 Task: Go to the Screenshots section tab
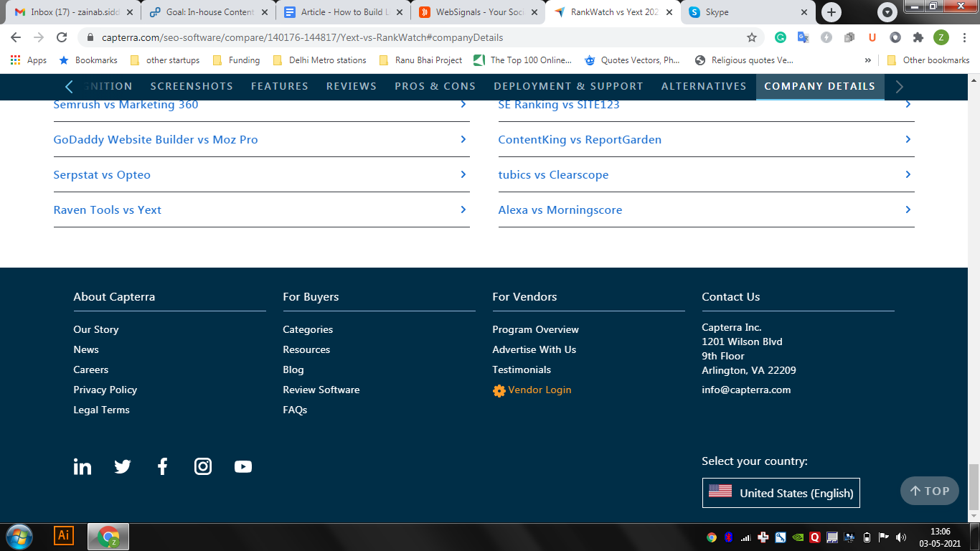pyautogui.click(x=192, y=86)
